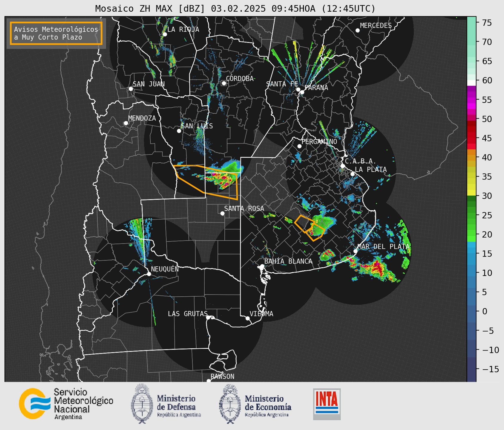Click the Avisos Meteorológicos a Muy Corto Plazo legend box
Image resolution: width=504 pixels, height=430 pixels.
coord(56,33)
